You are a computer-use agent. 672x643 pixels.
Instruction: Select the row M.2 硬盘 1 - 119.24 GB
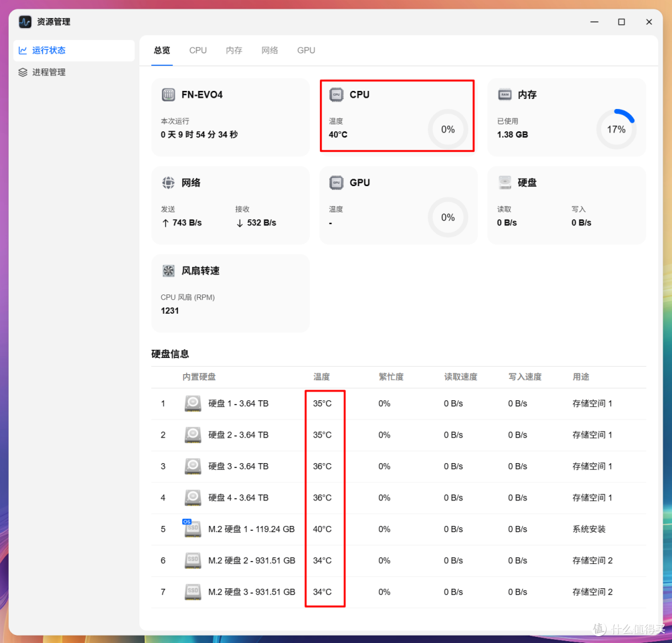pyautogui.click(x=399, y=530)
